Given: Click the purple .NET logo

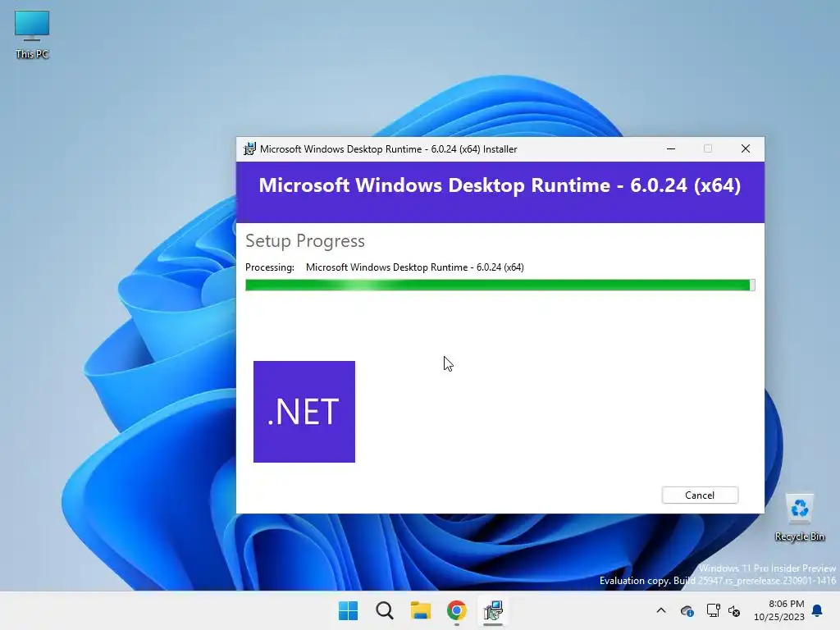Looking at the screenshot, I should 304,412.
